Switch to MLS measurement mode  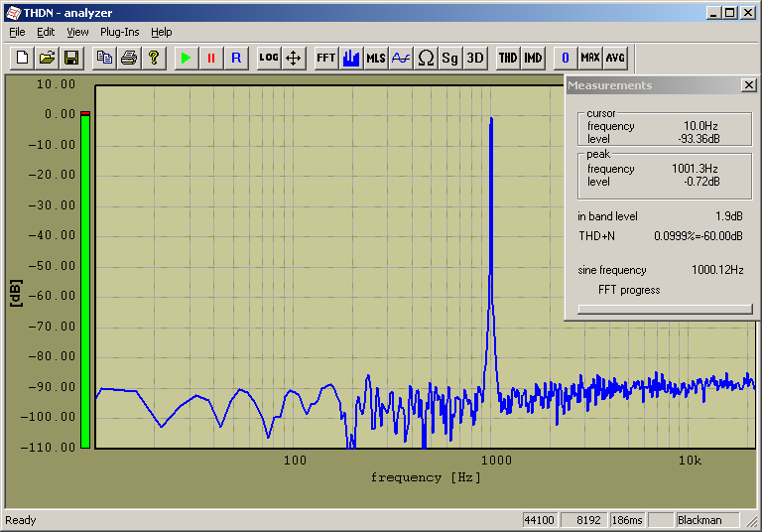point(376,58)
